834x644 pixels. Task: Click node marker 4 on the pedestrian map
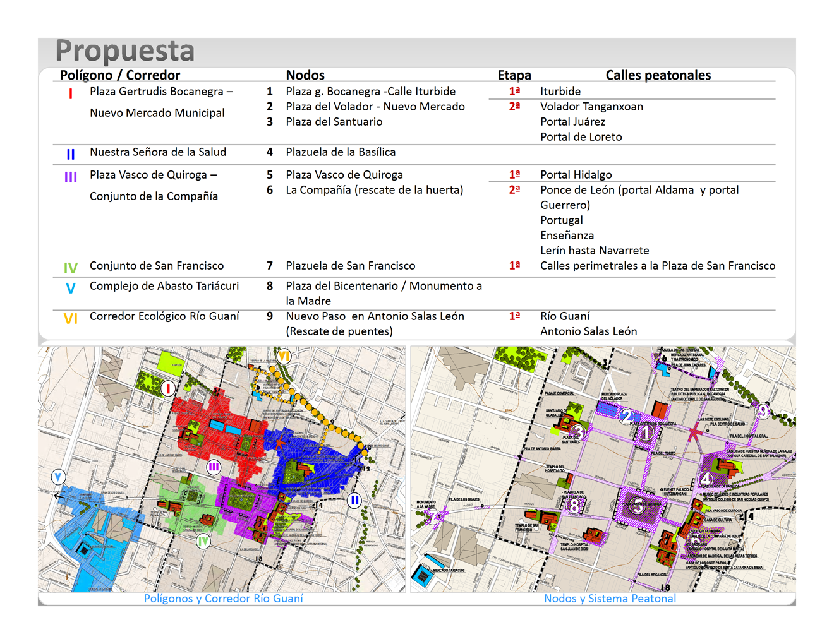click(x=706, y=479)
